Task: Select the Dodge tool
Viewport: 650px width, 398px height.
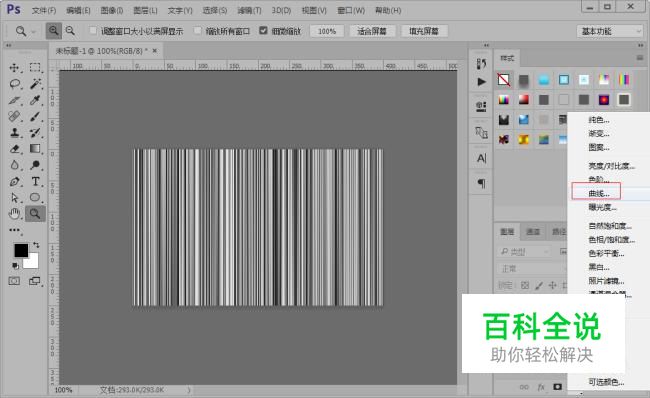Action: (x=35, y=165)
